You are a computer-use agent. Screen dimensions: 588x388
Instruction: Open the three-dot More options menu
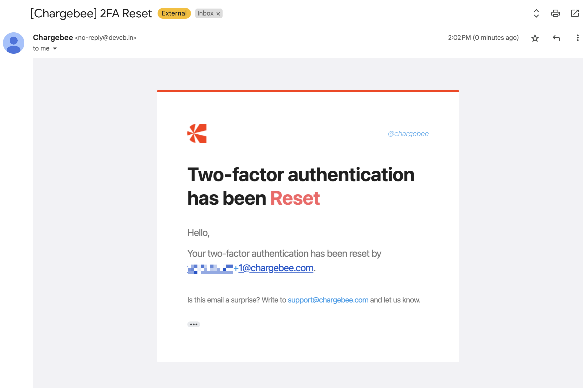[x=578, y=38]
